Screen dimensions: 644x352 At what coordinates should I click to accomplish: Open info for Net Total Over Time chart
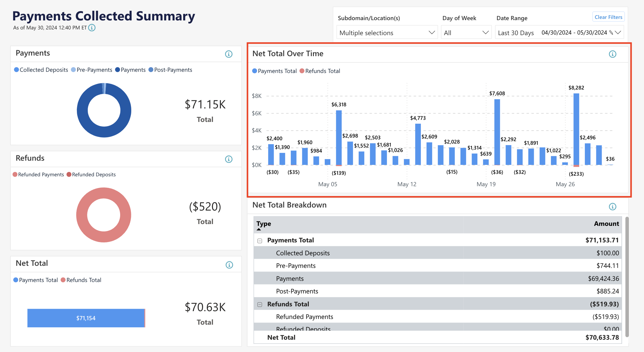pyautogui.click(x=613, y=54)
